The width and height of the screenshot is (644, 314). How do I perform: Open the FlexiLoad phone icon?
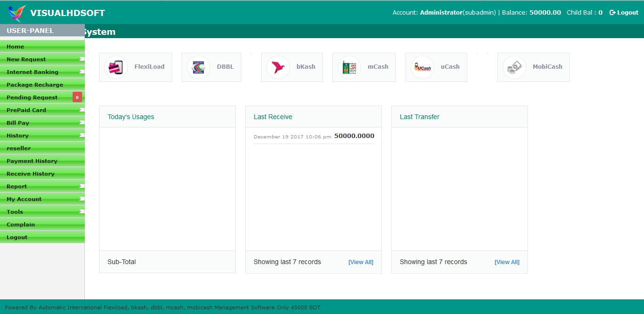pos(116,67)
